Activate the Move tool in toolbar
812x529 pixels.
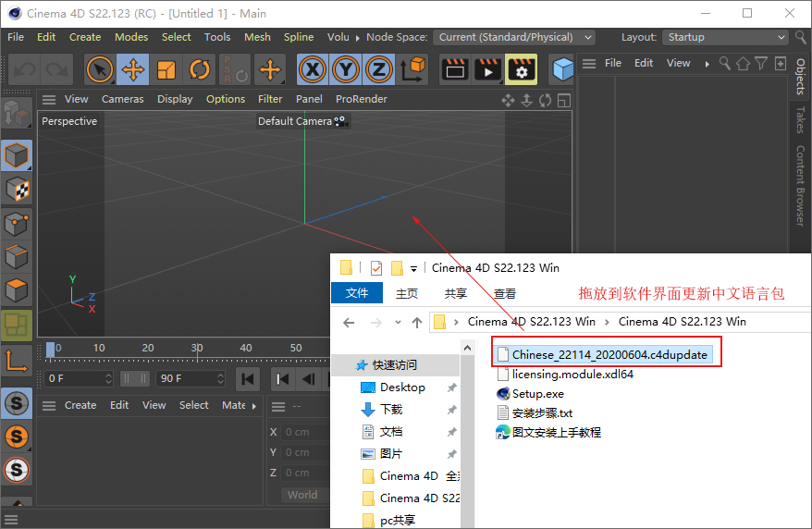133,69
